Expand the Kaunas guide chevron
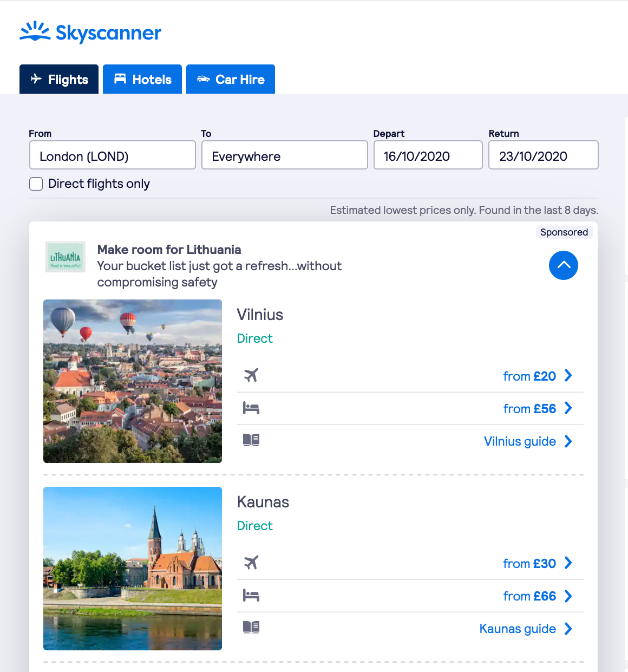Image resolution: width=628 pixels, height=672 pixels. pos(568,629)
